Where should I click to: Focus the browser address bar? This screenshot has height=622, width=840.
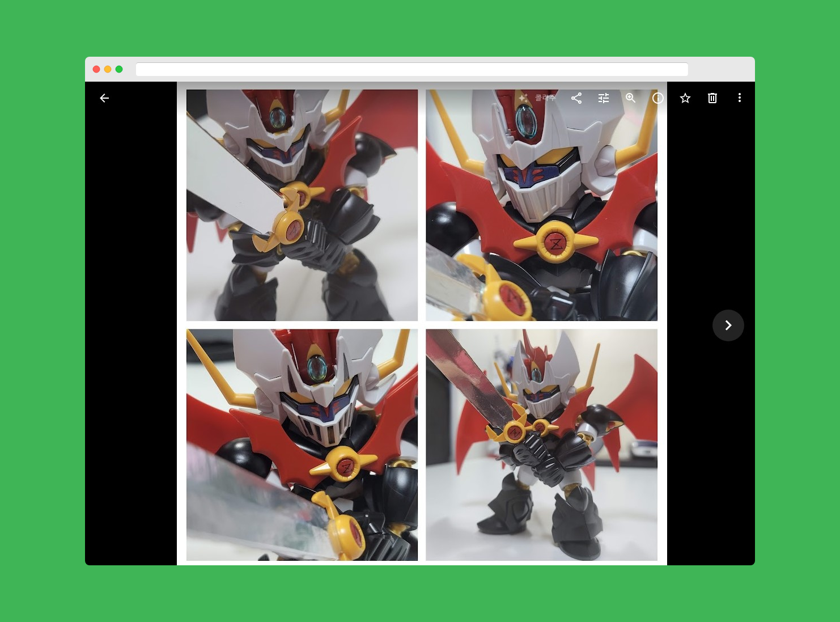click(x=412, y=69)
